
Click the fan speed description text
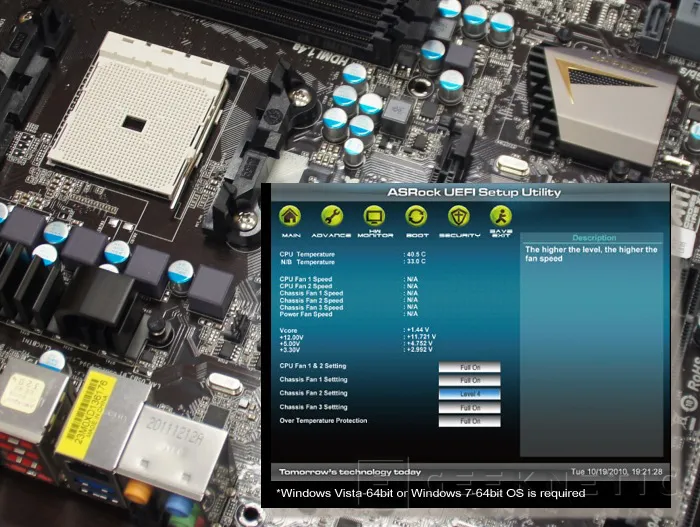click(x=591, y=254)
